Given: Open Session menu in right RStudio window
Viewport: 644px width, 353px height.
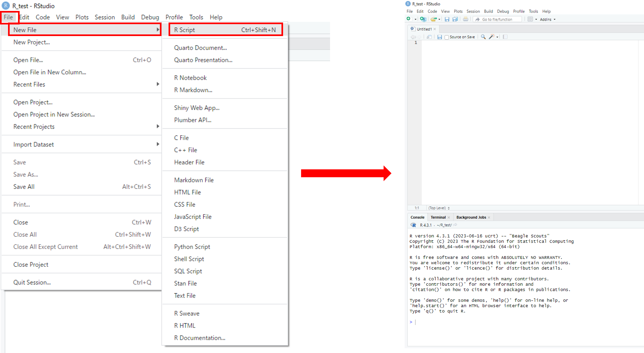Looking at the screenshot, I should tap(473, 11).
